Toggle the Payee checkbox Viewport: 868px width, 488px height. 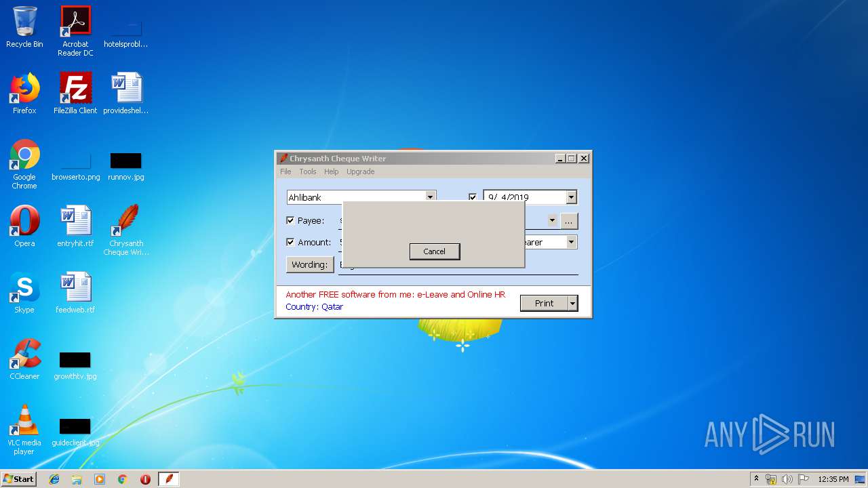click(290, 220)
